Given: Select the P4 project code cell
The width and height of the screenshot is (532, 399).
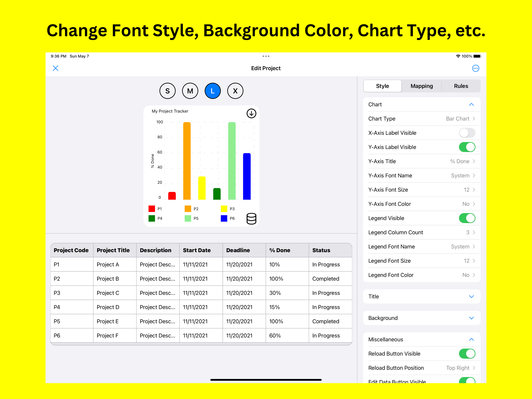Looking at the screenshot, I should [x=72, y=307].
